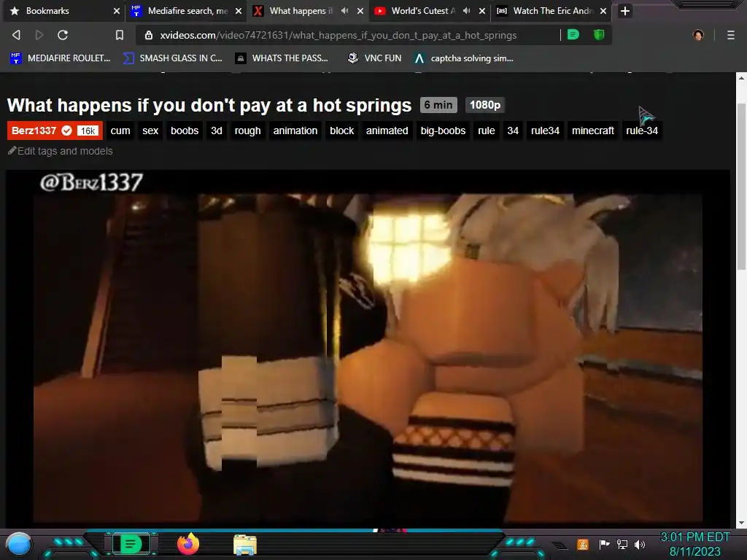Open the Action Center flag icon
747x560 pixels.
(604, 544)
